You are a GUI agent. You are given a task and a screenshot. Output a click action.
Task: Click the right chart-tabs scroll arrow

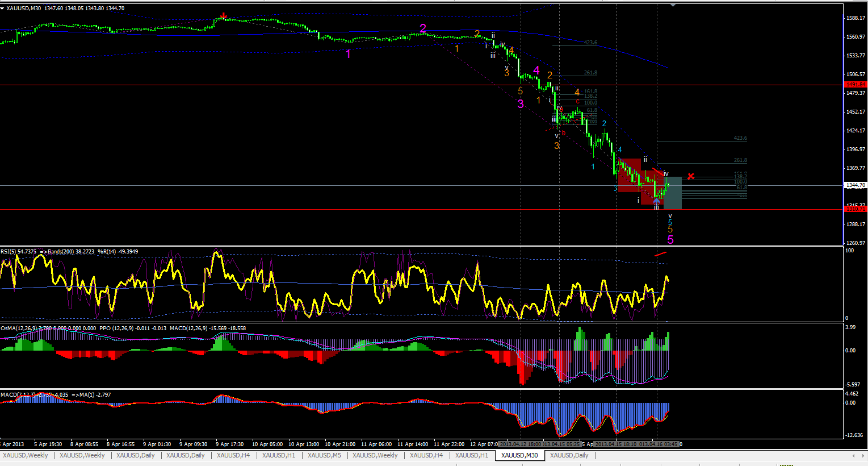(862, 455)
